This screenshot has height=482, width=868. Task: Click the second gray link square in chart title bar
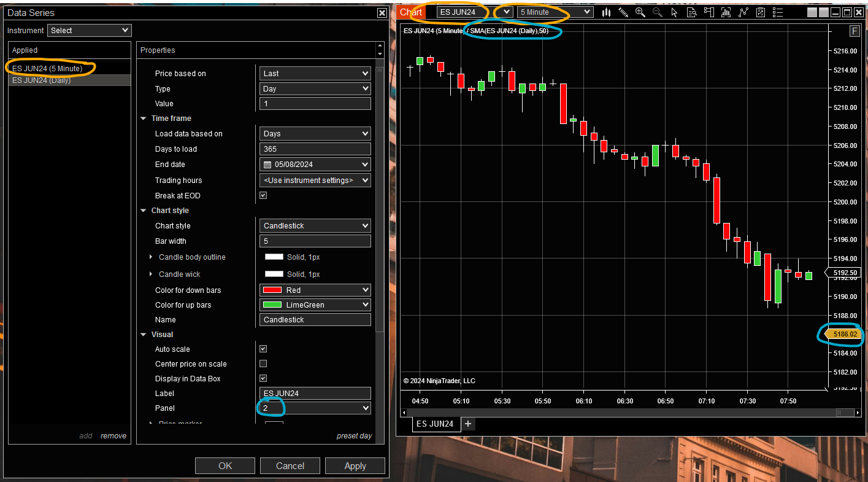click(823, 12)
